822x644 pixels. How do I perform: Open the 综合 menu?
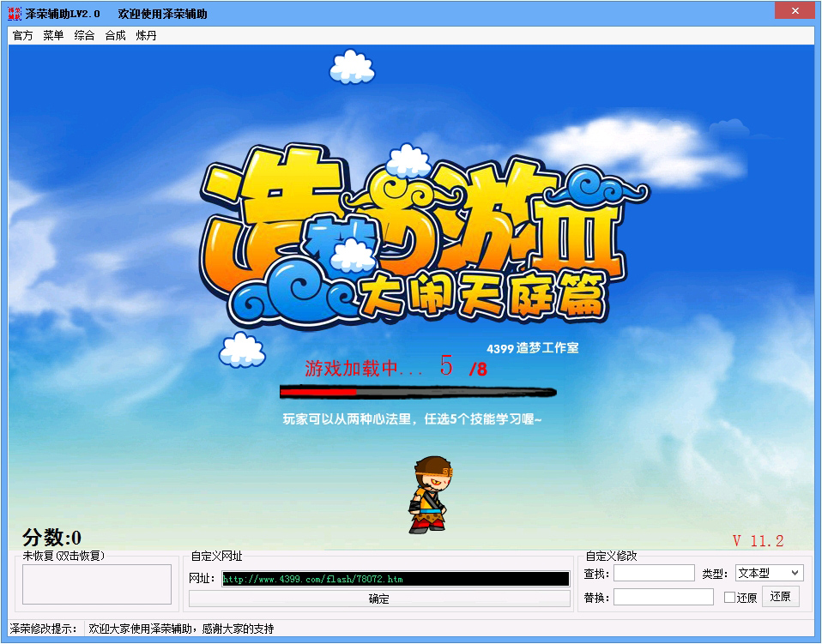[84, 36]
